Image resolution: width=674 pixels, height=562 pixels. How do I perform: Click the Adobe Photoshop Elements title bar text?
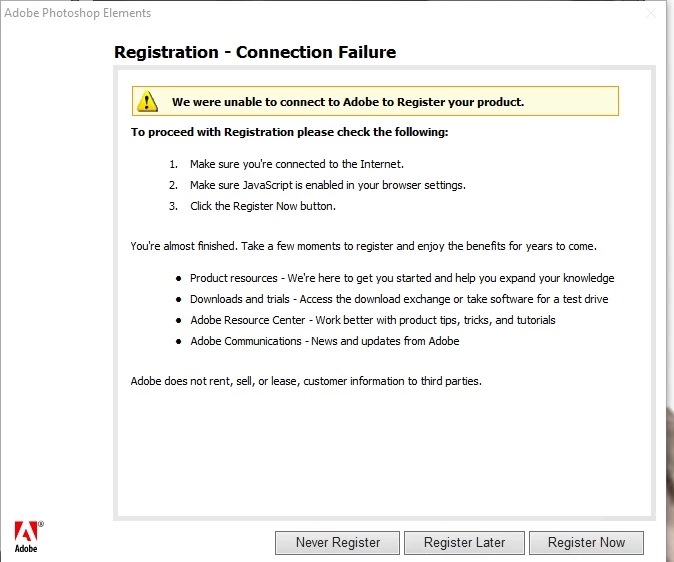tap(78, 13)
